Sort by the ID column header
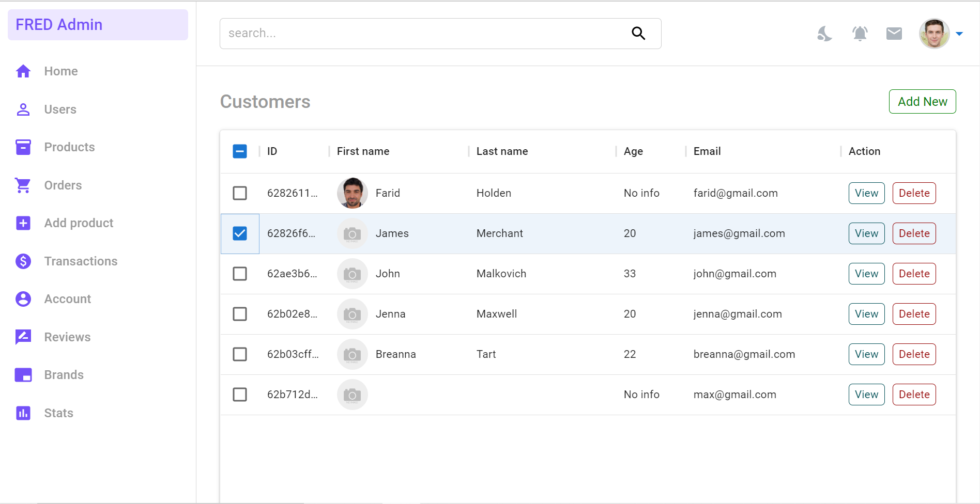980x504 pixels. 272,151
